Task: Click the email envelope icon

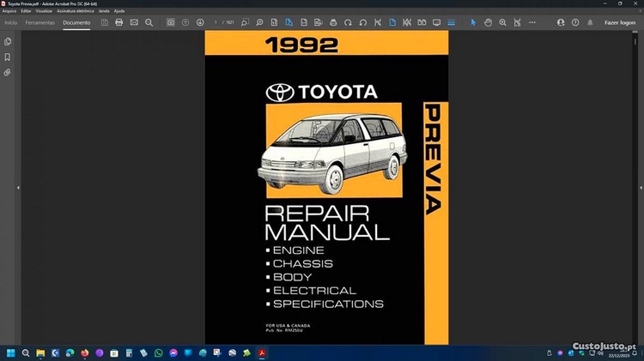Action: click(x=134, y=22)
